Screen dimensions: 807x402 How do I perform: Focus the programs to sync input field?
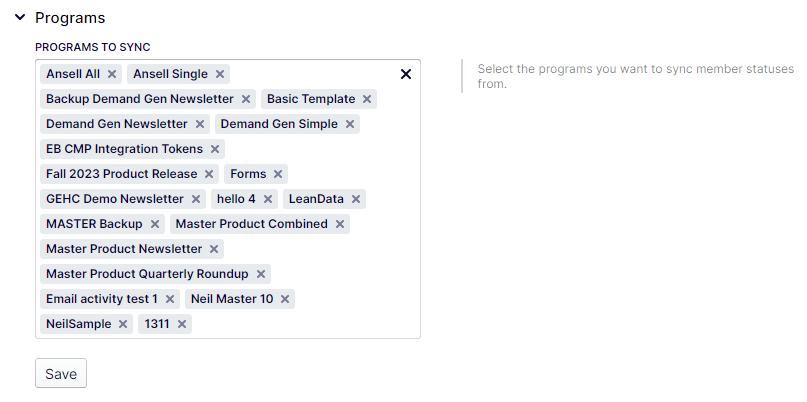click(304, 324)
